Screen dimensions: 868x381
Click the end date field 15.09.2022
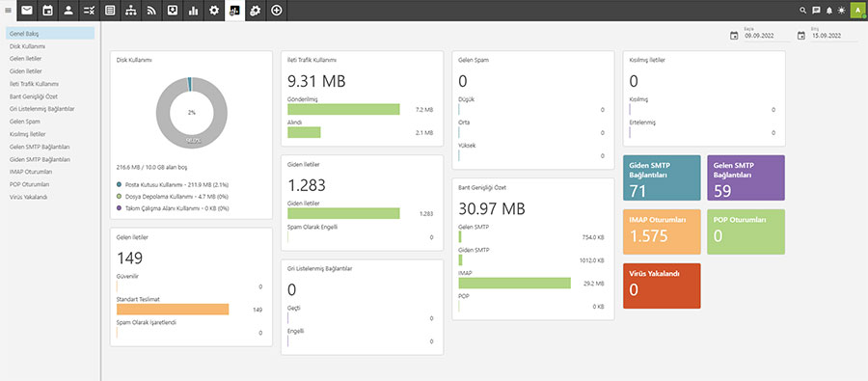click(834, 36)
